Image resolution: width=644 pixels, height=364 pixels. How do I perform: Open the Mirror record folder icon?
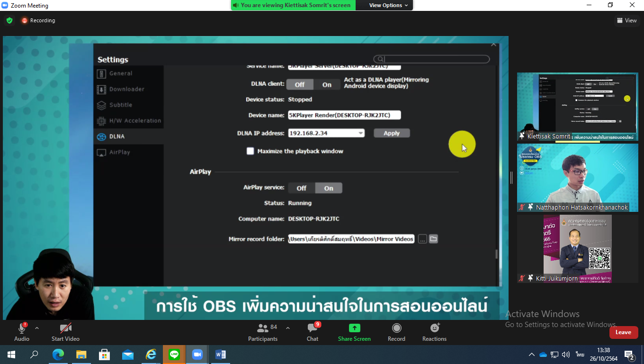pos(433,239)
